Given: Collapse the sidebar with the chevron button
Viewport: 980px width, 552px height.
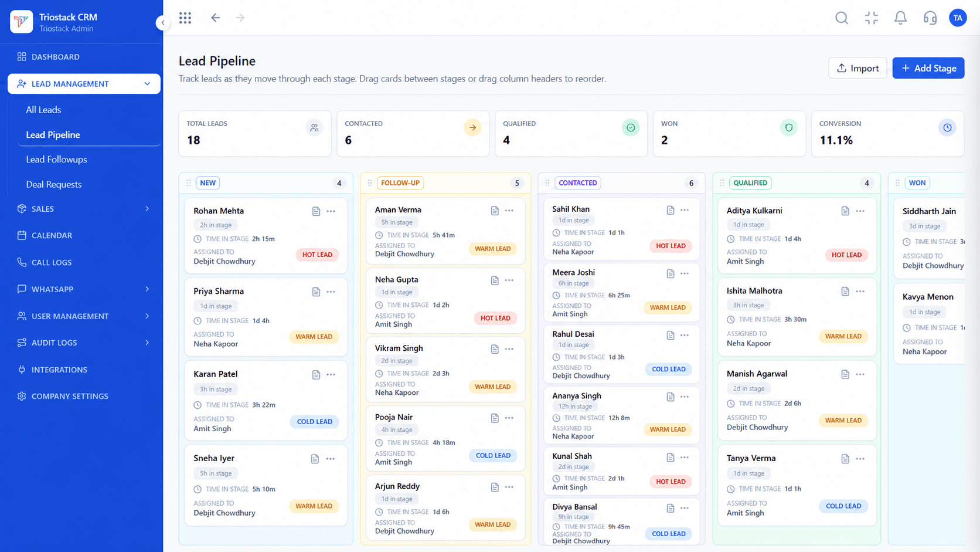Looking at the screenshot, I should point(163,23).
